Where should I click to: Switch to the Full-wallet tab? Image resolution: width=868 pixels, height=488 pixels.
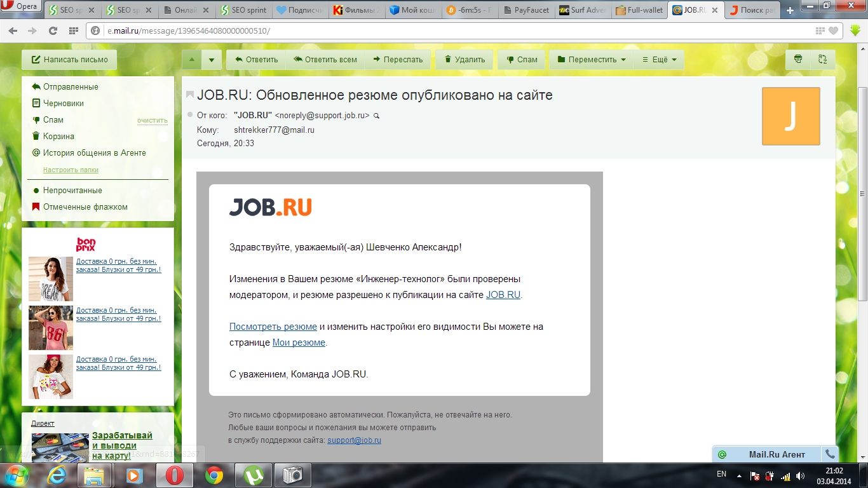click(639, 10)
